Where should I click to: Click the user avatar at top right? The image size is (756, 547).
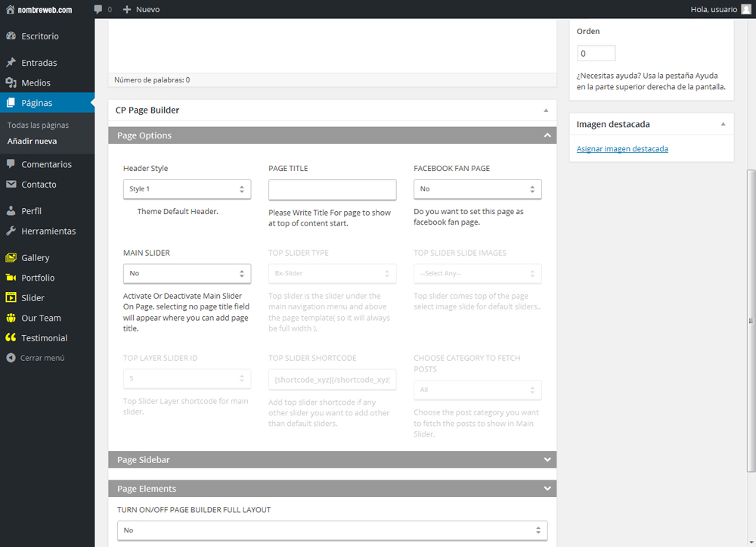pyautogui.click(x=746, y=9)
